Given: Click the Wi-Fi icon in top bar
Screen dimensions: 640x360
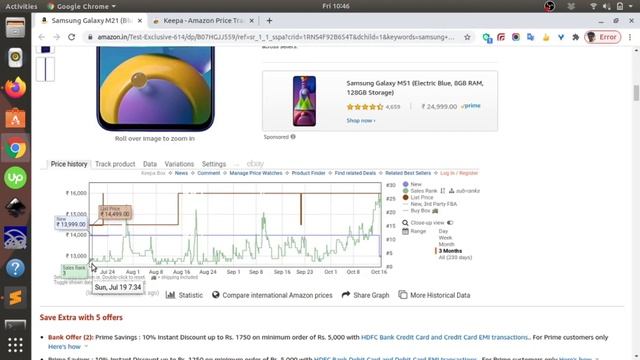Looking at the screenshot, I should click(x=593, y=6).
